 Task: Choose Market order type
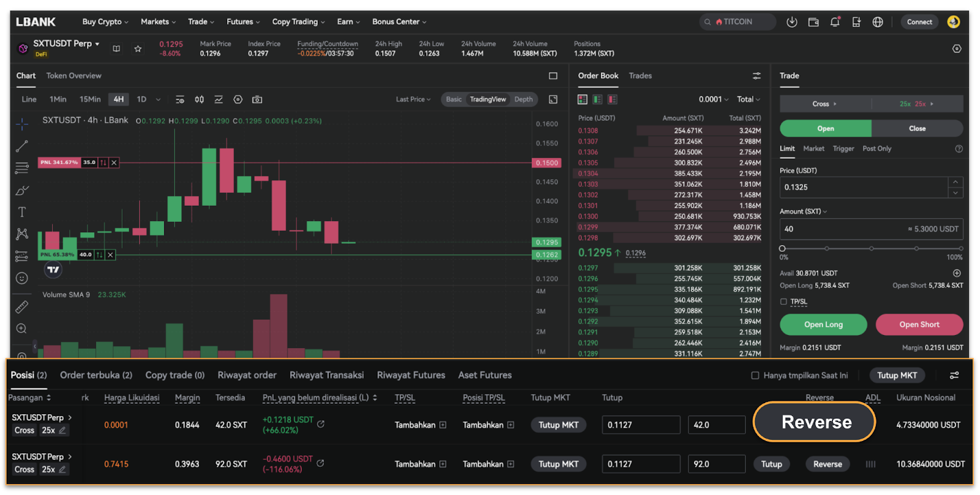[x=814, y=148]
